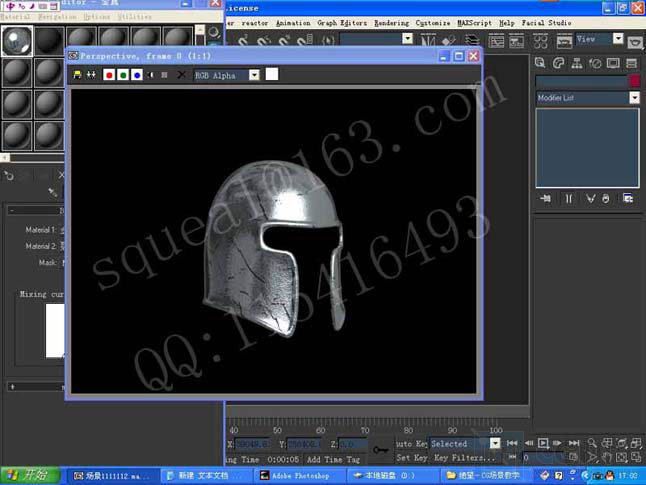Click the large key Set Keys icon
The image size is (646, 485).
[x=381, y=450]
